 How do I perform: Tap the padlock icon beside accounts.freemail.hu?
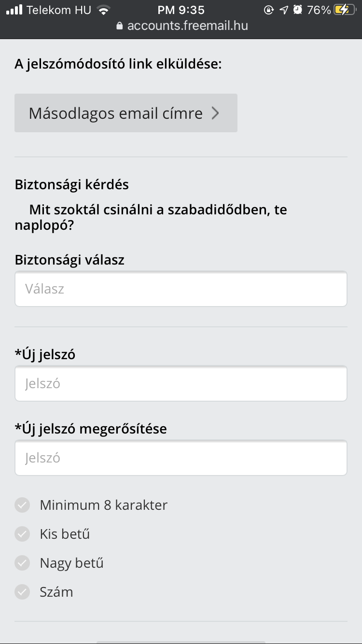coord(119,26)
